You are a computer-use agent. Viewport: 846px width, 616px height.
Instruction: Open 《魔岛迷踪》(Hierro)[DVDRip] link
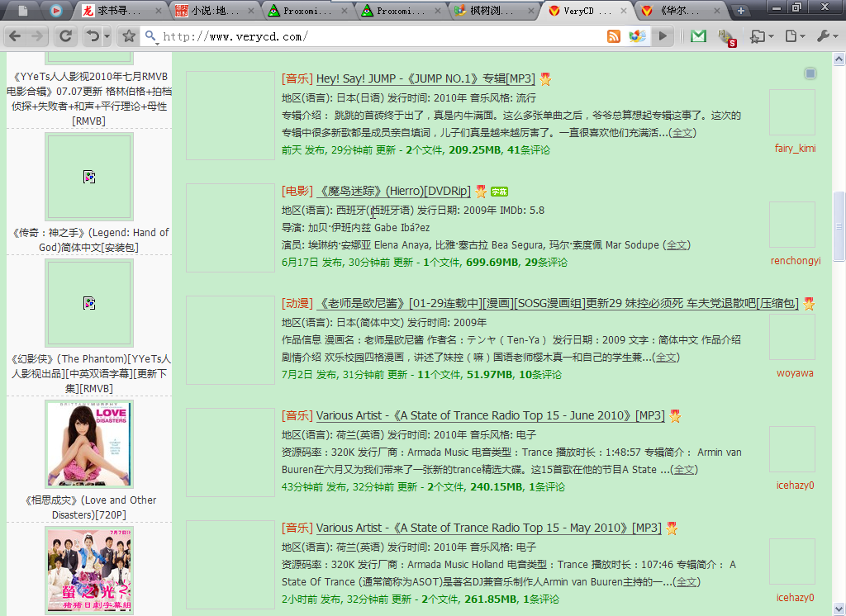pos(393,191)
